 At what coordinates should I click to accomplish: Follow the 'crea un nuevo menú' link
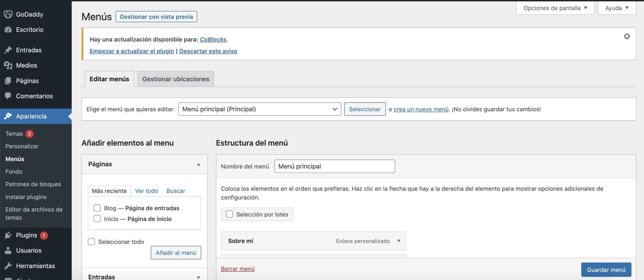421,109
